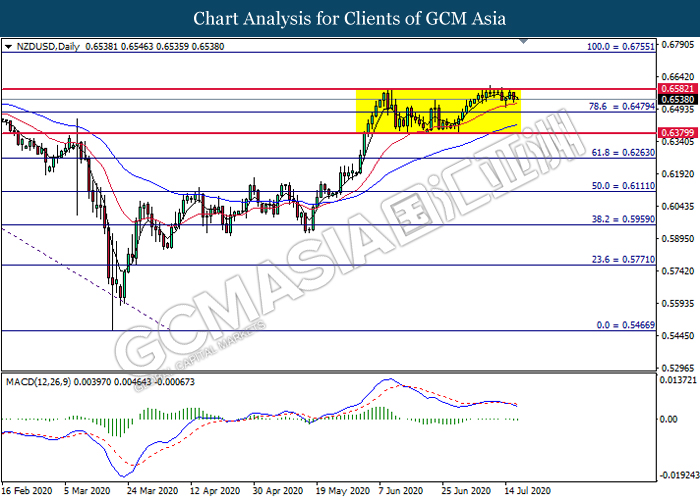Click the Chart Analysis for Clients of GCM Asia title
The width and height of the screenshot is (700, 500).
[350, 19]
